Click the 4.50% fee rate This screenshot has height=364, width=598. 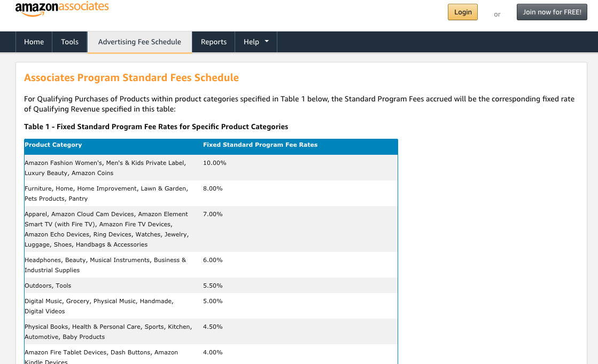click(x=213, y=327)
